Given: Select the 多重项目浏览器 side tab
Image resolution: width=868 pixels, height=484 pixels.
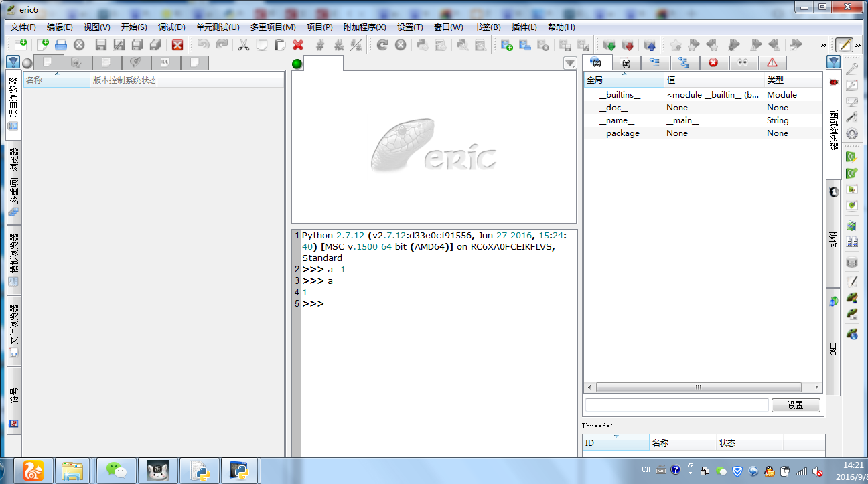Looking at the screenshot, I should [13, 182].
